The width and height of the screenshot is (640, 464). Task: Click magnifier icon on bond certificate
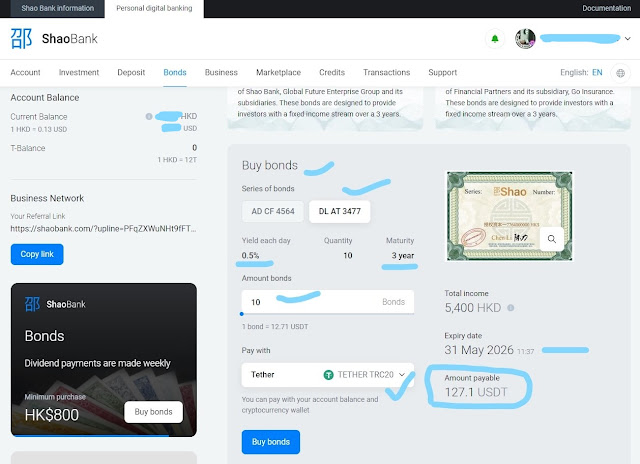[x=551, y=239]
